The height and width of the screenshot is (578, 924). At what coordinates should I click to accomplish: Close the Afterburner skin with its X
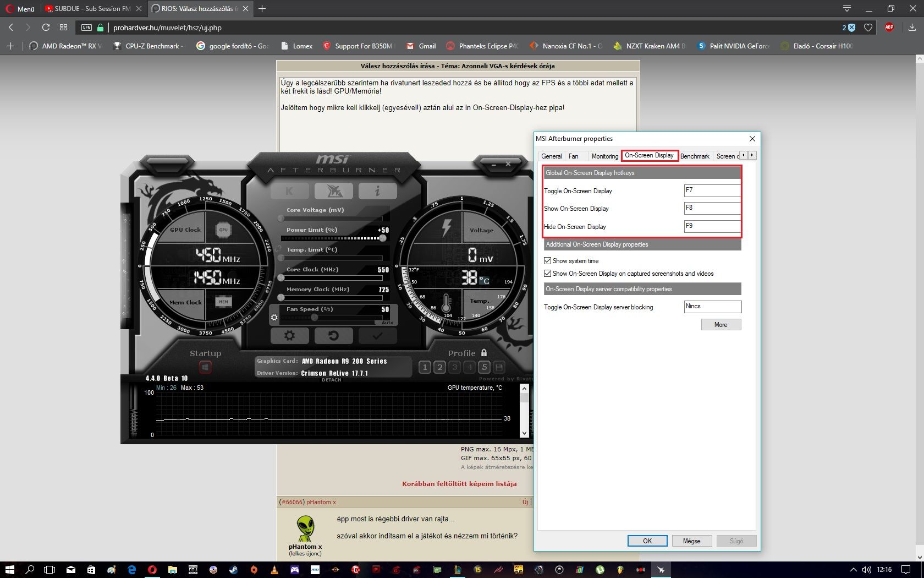[x=508, y=164]
